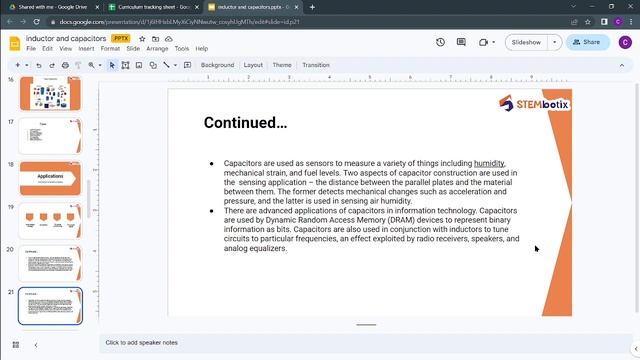The image size is (640, 360).
Task: Open new slide layout dropdown arrow
Action: 27,65
